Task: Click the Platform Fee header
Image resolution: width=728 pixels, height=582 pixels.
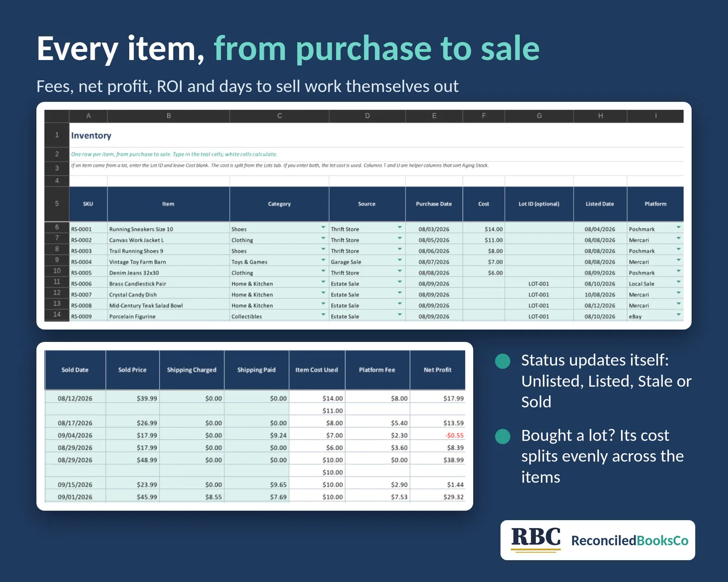Action: [377, 370]
